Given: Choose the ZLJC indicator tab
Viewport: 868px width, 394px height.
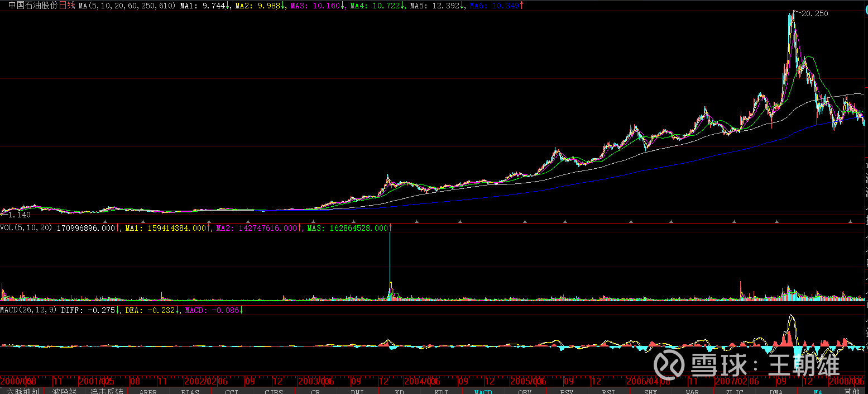Looking at the screenshot, I should tap(734, 392).
